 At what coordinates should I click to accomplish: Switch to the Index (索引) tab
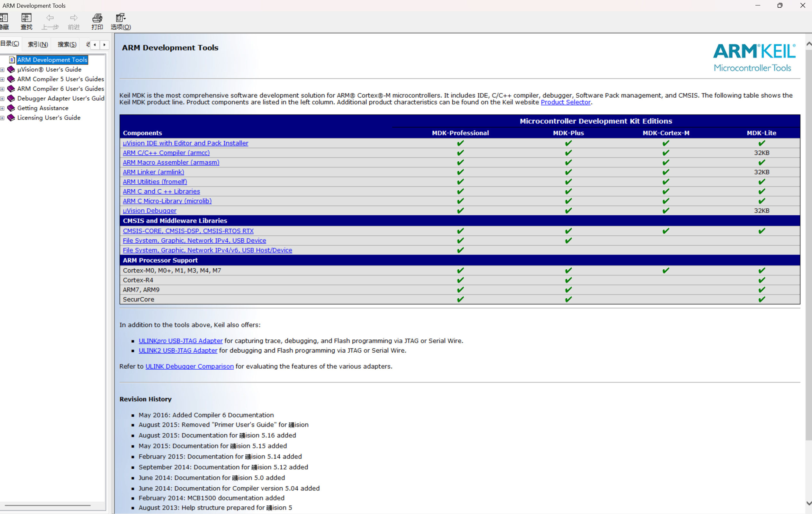[x=38, y=44]
